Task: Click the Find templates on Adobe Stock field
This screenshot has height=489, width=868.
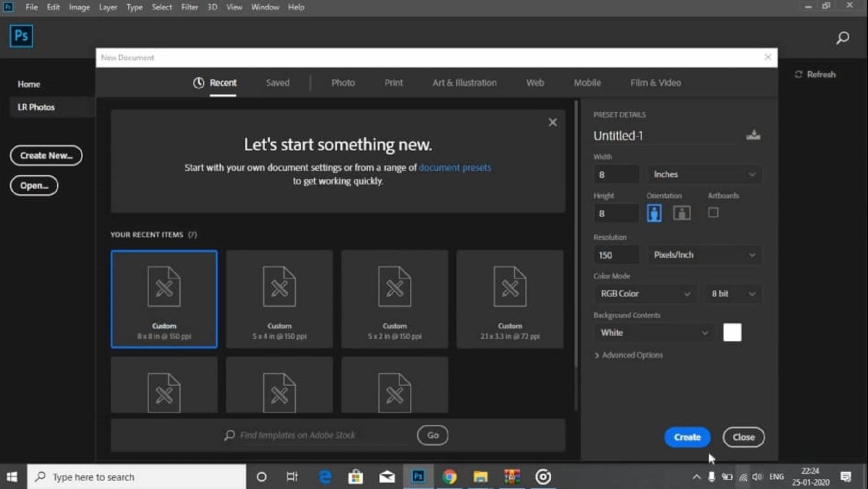Action: (x=323, y=435)
